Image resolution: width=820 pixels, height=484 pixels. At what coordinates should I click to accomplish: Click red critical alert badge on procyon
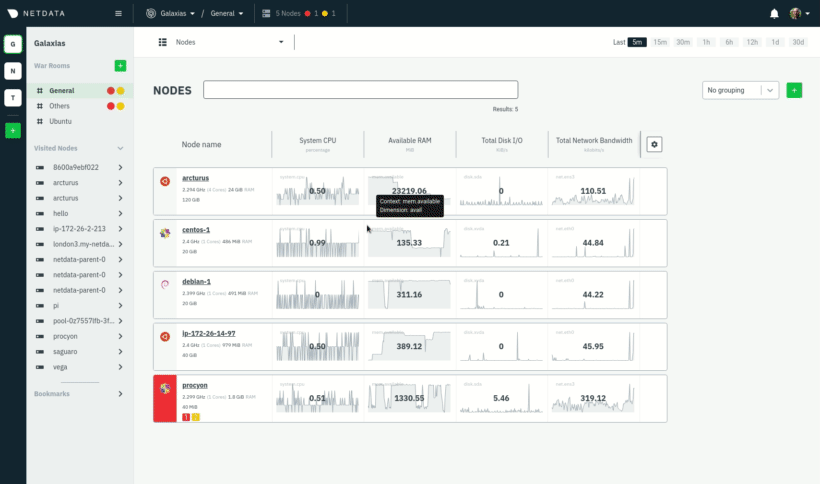(186, 417)
